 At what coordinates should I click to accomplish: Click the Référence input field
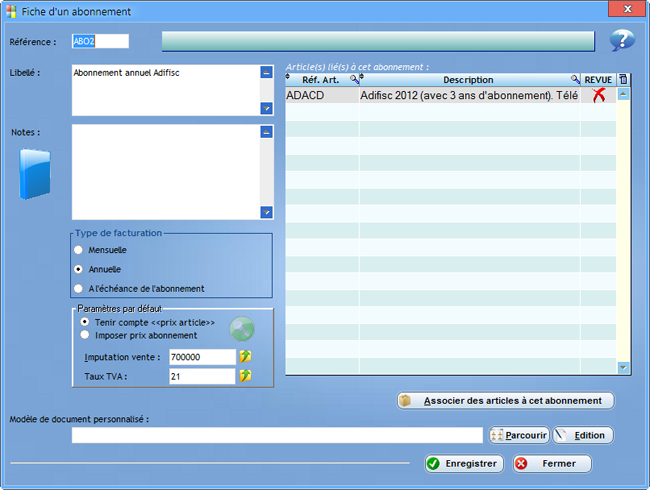pyautogui.click(x=100, y=41)
